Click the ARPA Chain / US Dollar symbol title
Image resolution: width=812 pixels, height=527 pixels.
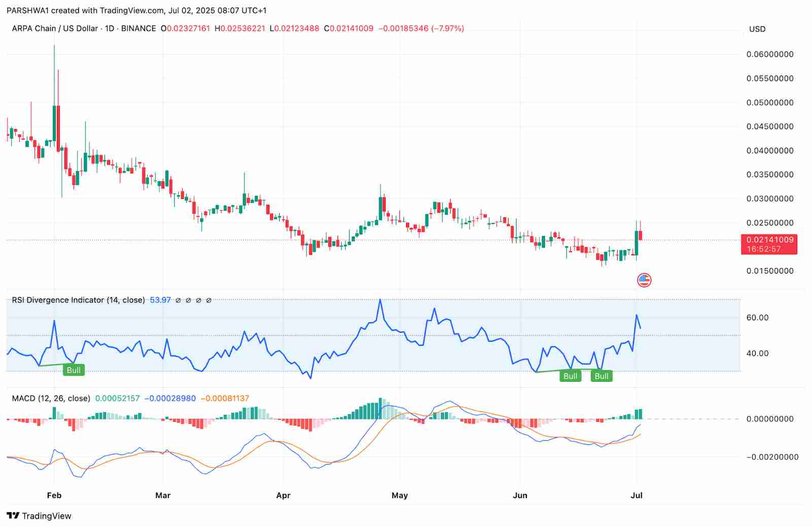[55, 28]
